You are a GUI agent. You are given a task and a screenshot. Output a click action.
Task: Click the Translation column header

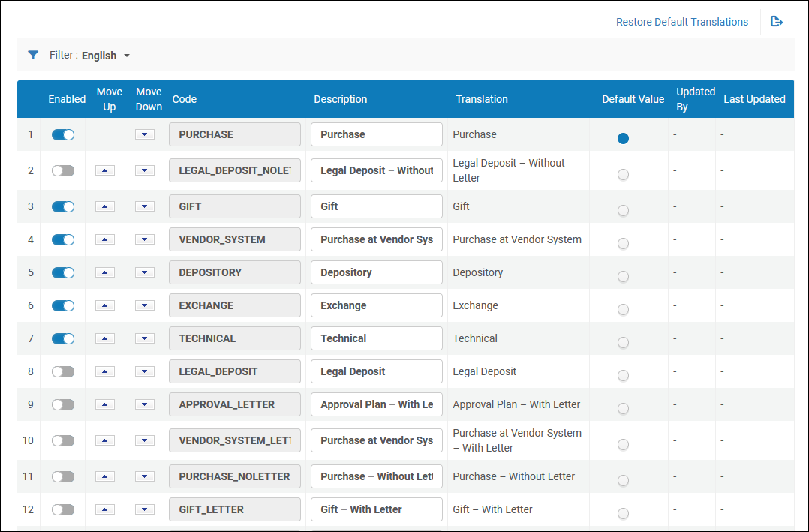click(x=482, y=99)
